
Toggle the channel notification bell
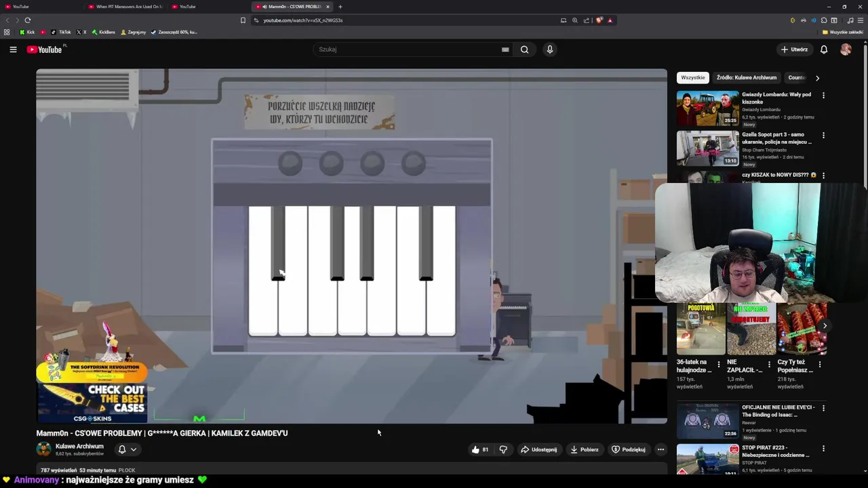point(122,449)
